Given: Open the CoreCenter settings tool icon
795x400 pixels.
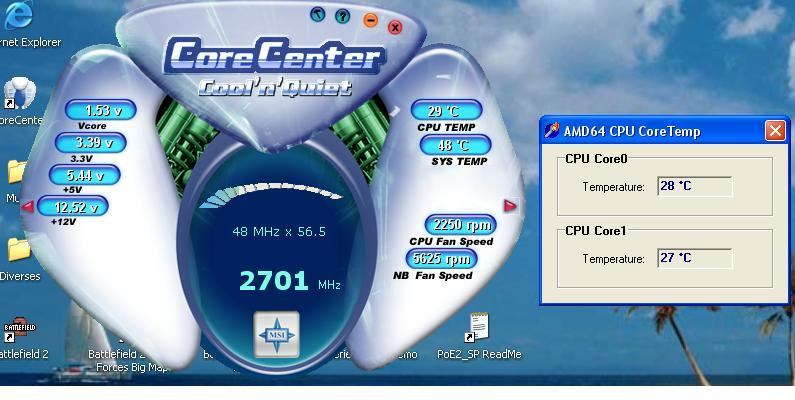Looking at the screenshot, I should [318, 14].
